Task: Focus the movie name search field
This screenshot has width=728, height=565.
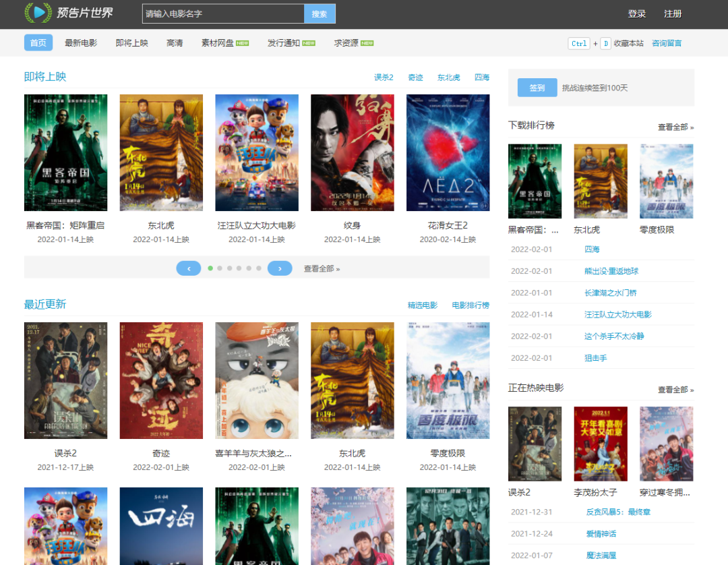Action: (223, 14)
